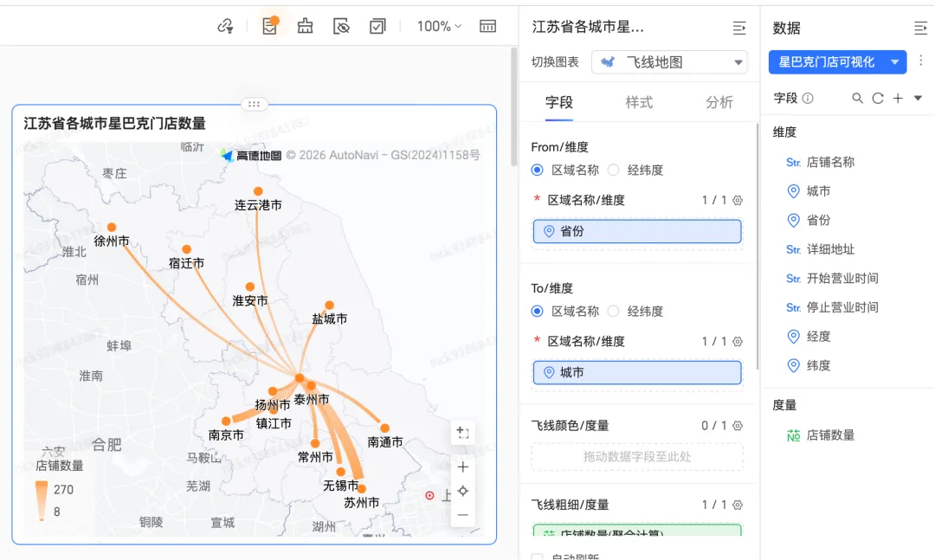Search fields with magnifier icon
The width and height of the screenshot is (935, 560).
click(x=857, y=99)
